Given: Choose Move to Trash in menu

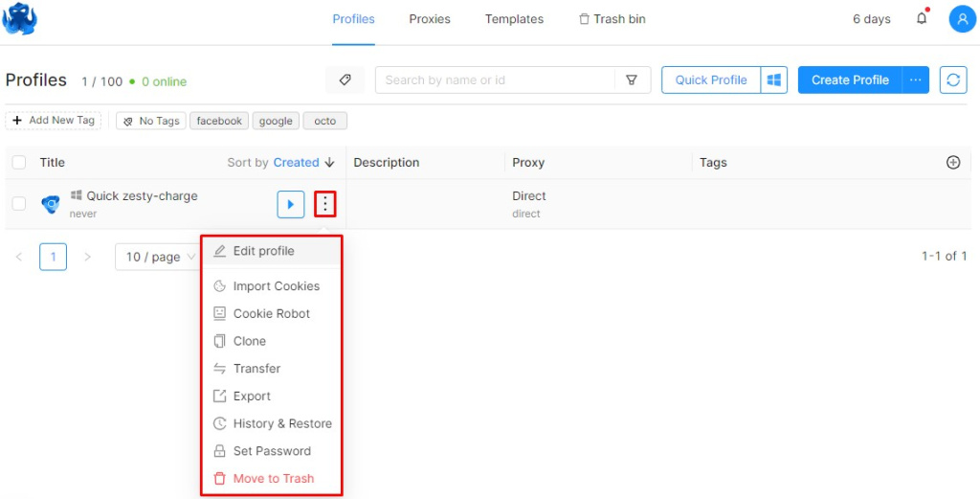Looking at the screenshot, I should pos(271,478).
